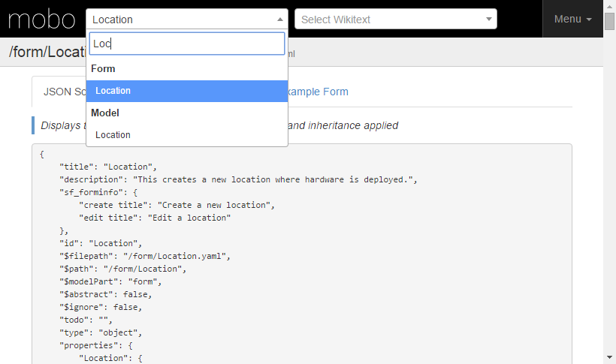Image resolution: width=616 pixels, height=364 pixels.
Task: Open the Select Wikitext dropdown
Action: (396, 19)
